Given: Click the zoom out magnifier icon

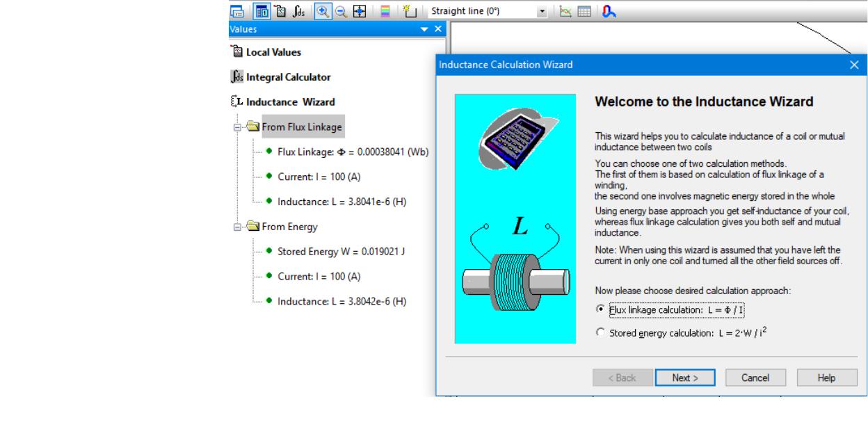Looking at the screenshot, I should click(340, 12).
